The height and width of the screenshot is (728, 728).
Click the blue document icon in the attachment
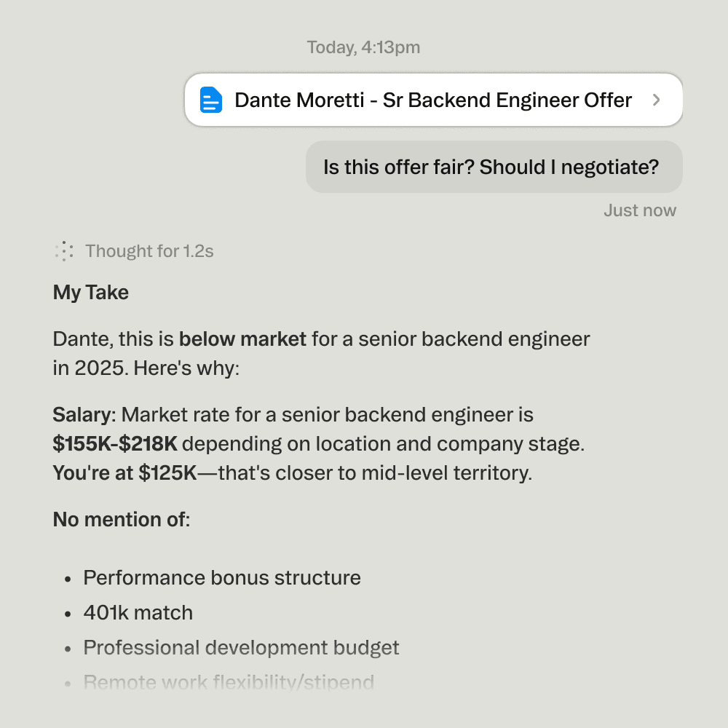tap(211, 100)
